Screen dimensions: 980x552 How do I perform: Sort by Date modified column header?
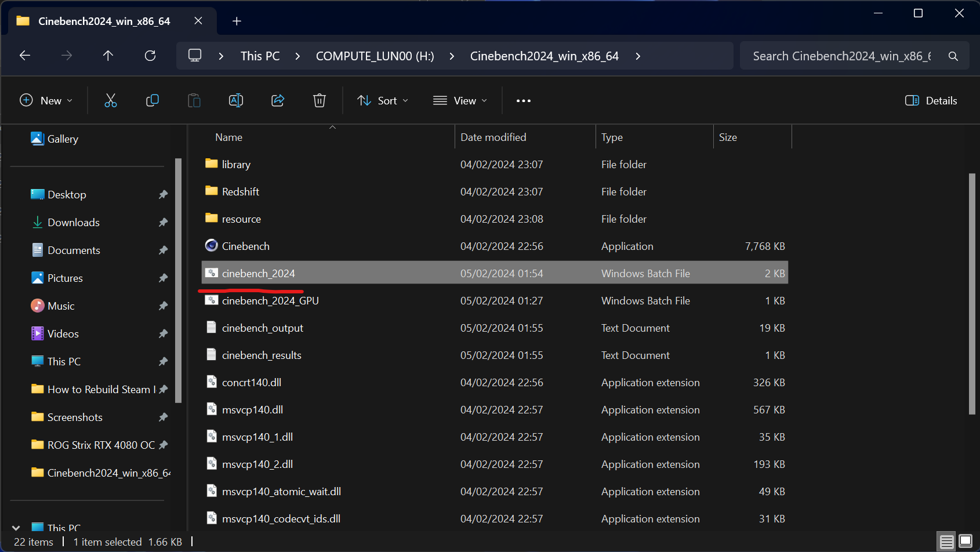coord(493,137)
